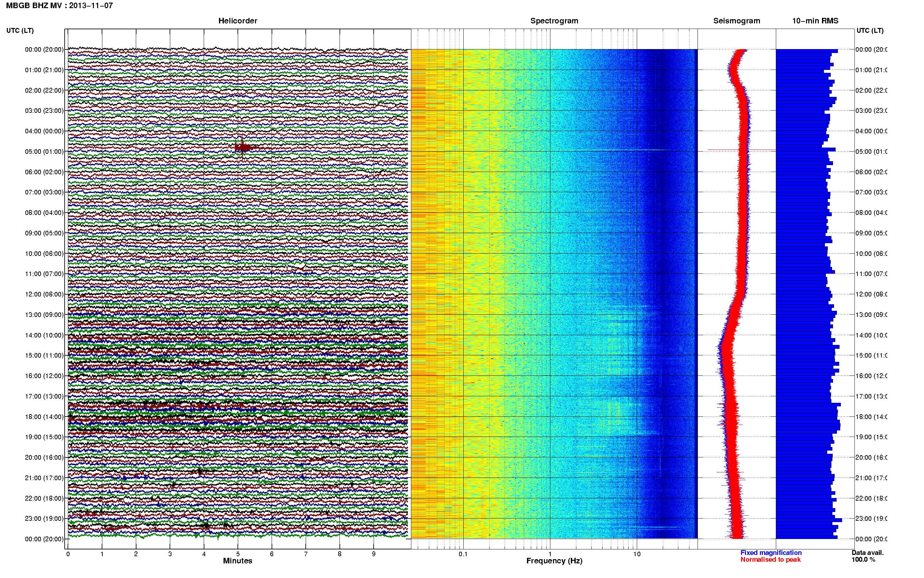Click the Frequency (Hz) x-axis label
This screenshot has width=924, height=578.
(554, 561)
